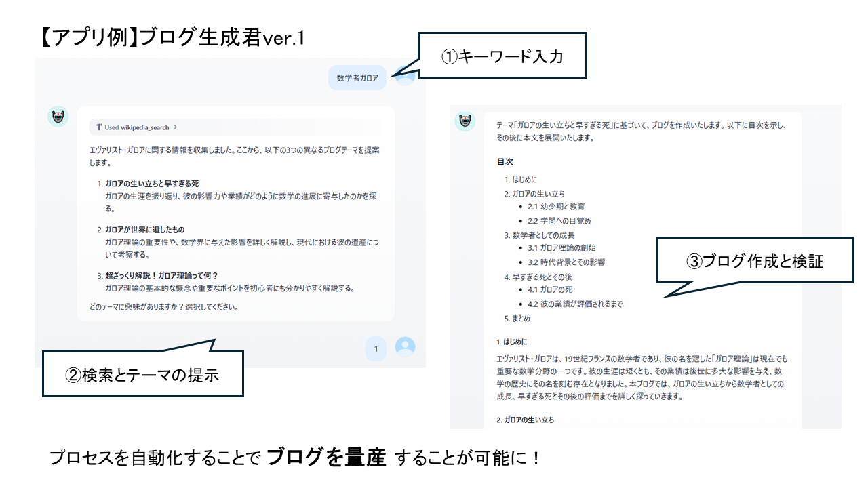Click the slide title ブログ生成君ver.1
The height and width of the screenshot is (488, 868).
172,38
